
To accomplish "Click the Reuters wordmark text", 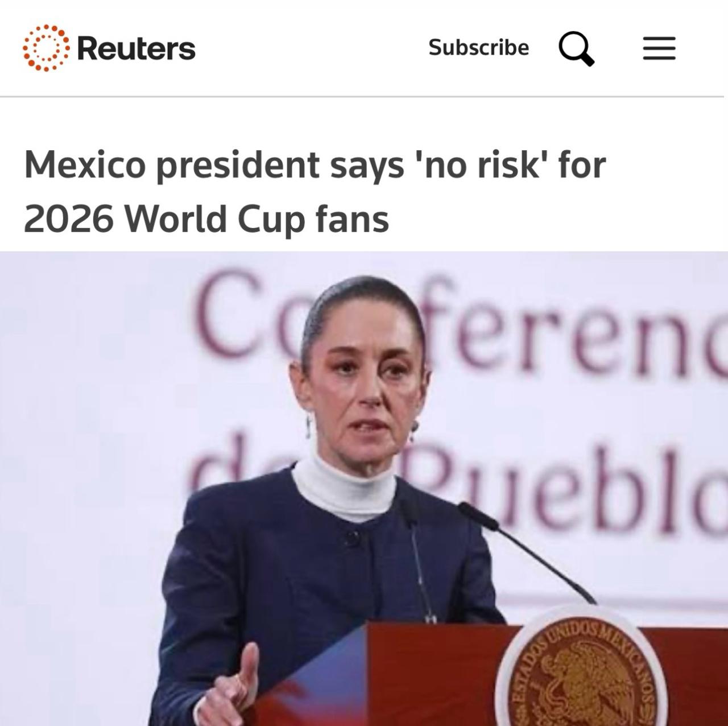I will click(136, 48).
